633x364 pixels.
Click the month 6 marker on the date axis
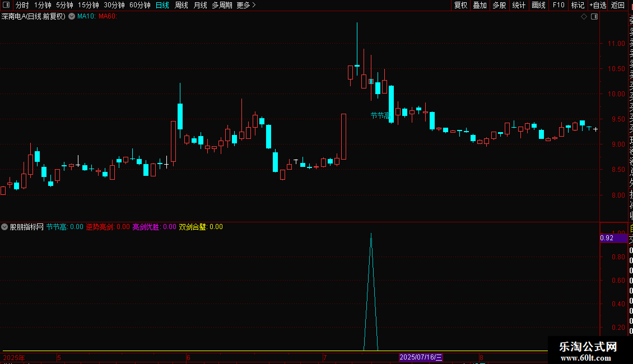[x=188, y=357]
